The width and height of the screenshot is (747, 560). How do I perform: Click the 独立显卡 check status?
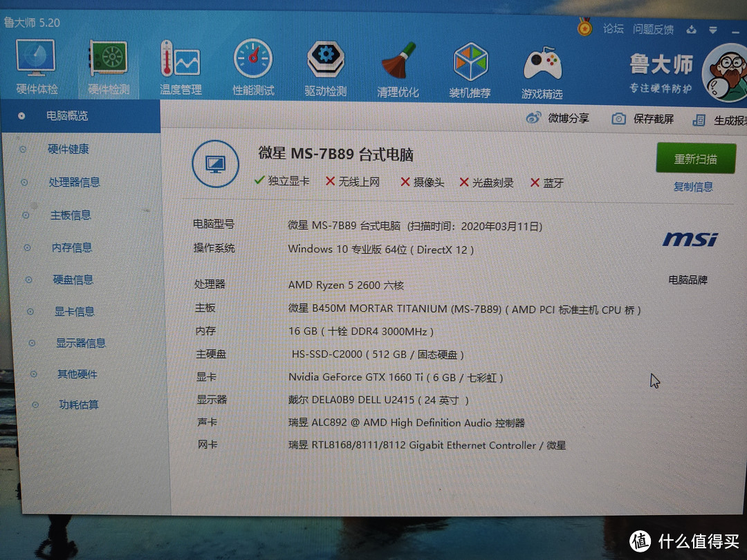point(282,180)
